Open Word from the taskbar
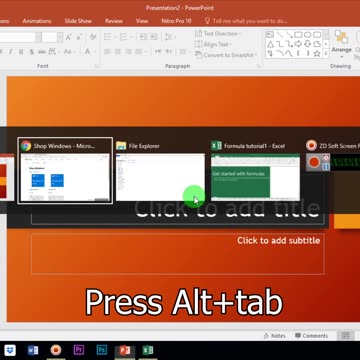The width and height of the screenshot is (360, 360). pos(33,350)
